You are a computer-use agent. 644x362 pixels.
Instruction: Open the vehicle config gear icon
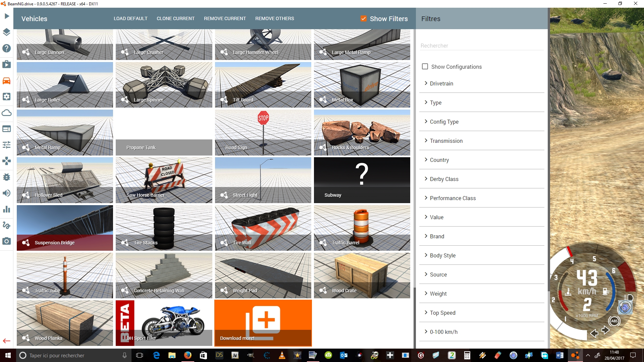pyautogui.click(x=7, y=97)
